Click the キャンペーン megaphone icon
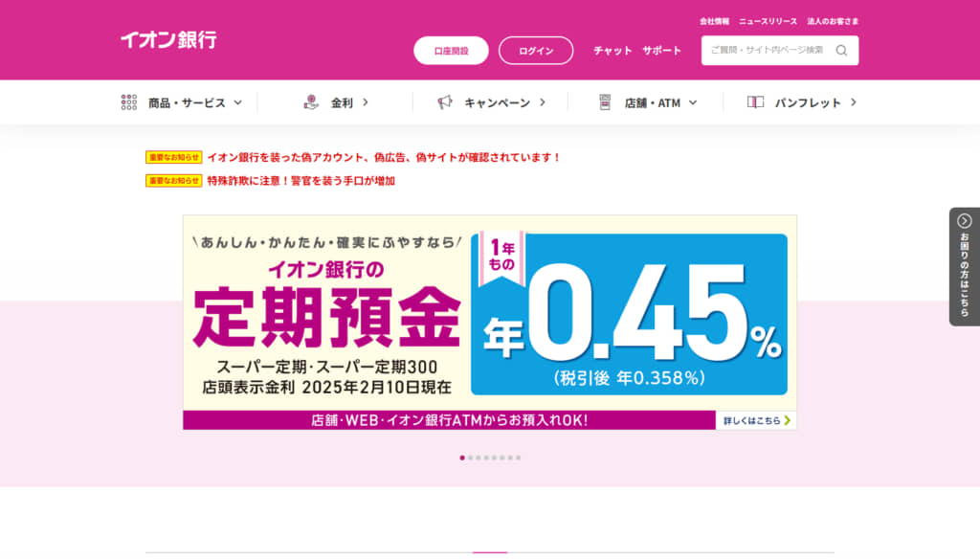 [x=445, y=102]
